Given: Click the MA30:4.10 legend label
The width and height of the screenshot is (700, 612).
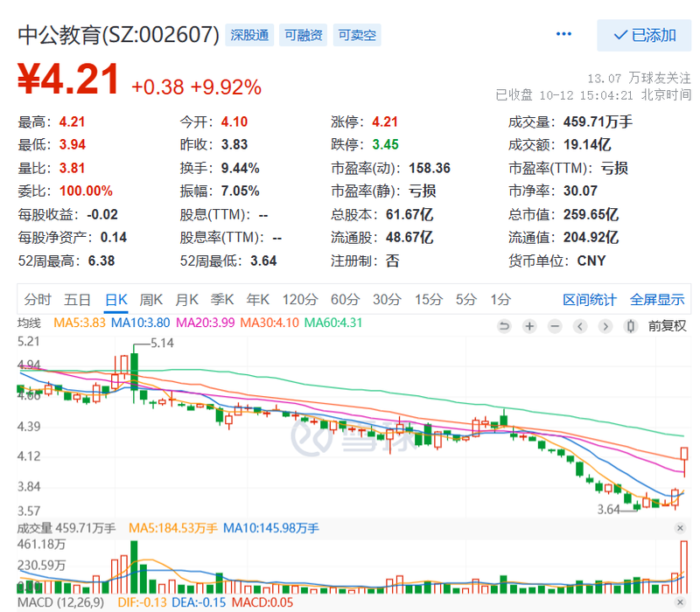Looking at the screenshot, I should 269,323.
